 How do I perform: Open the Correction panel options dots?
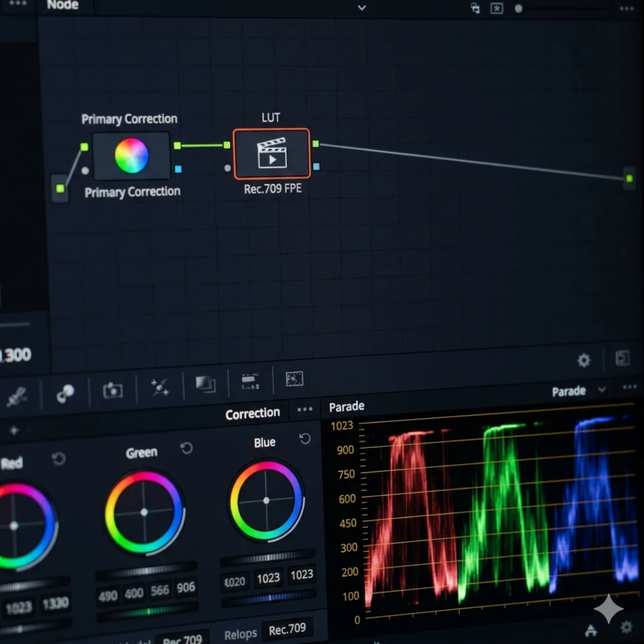[305, 409]
